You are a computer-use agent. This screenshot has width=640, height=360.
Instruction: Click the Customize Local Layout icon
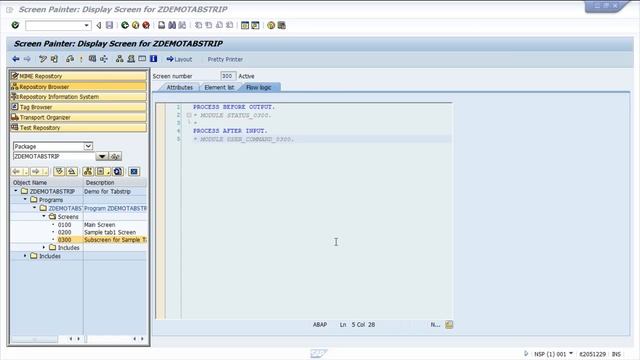[x=282, y=25]
